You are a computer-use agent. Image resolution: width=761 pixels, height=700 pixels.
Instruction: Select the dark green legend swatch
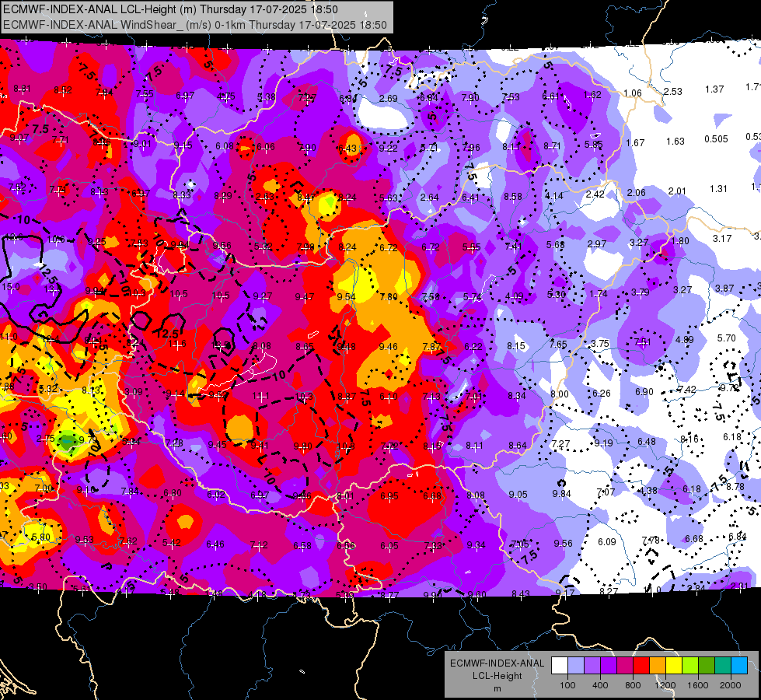tap(707, 666)
